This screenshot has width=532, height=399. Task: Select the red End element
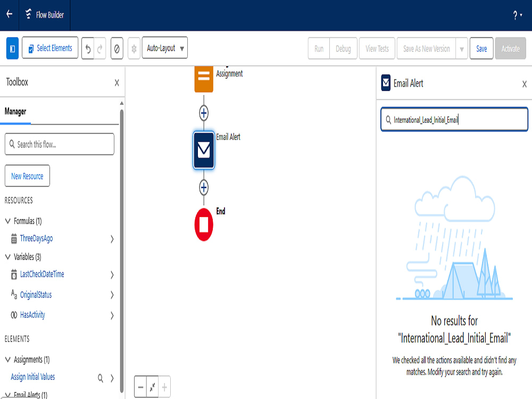pos(204,225)
